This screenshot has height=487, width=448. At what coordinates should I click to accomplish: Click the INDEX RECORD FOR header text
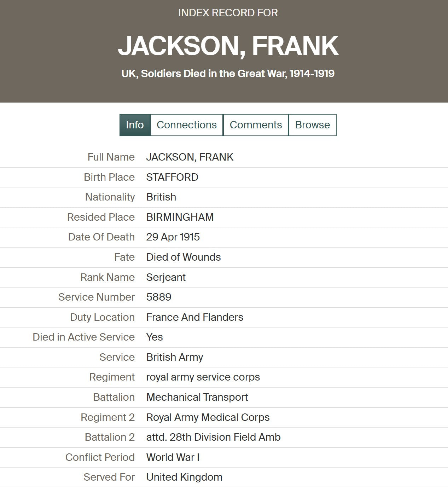tap(228, 13)
